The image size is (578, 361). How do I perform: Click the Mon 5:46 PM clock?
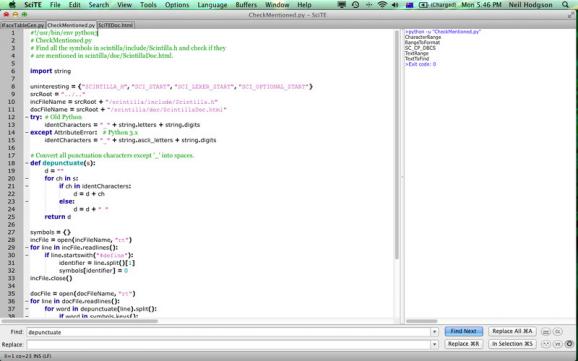coord(481,5)
